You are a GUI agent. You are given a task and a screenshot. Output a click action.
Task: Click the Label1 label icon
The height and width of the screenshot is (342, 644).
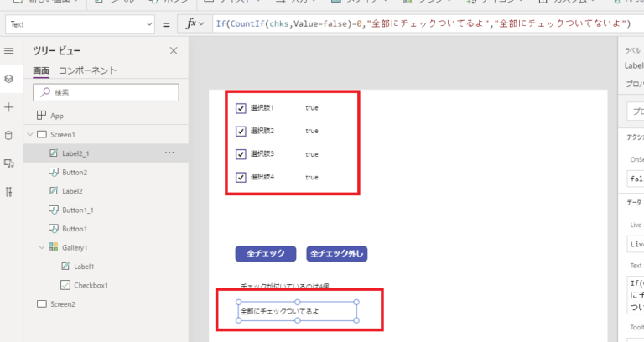click(x=65, y=266)
